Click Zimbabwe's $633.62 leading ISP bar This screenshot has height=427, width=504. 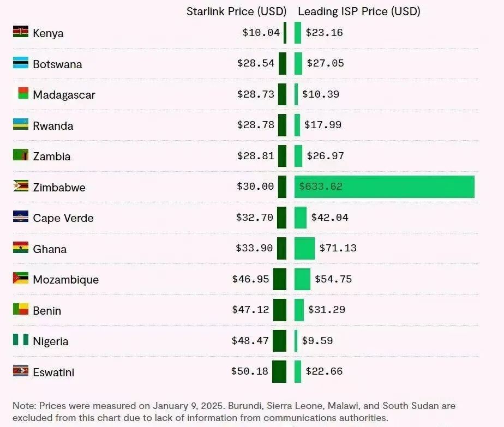[385, 187]
